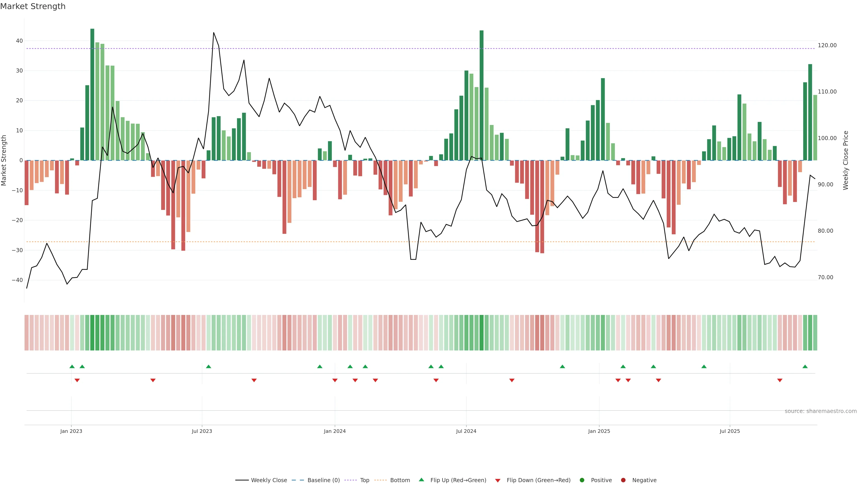
Task: Click the green Flip Up triangle legend icon
Action: click(421, 480)
